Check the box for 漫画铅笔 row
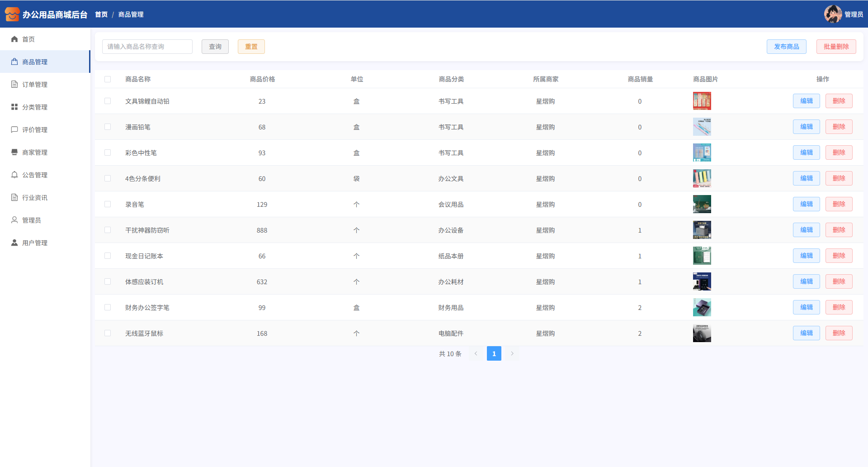This screenshot has width=868, height=467. (108, 127)
